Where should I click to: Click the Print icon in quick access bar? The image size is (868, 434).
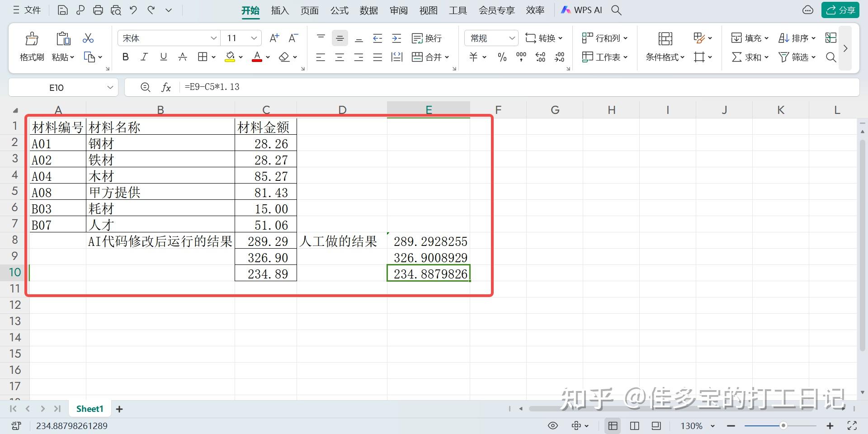[98, 10]
